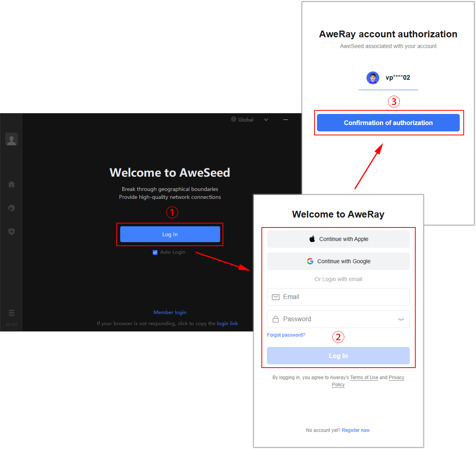Screen dimensions: 476x449
Task: Click the globe icon next to Global
Action: click(234, 119)
